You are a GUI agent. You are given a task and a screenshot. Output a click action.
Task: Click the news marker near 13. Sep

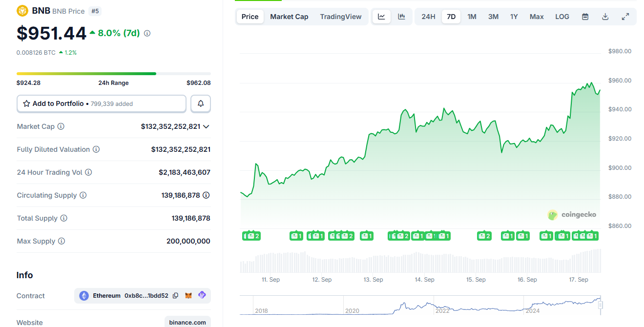[x=367, y=236]
